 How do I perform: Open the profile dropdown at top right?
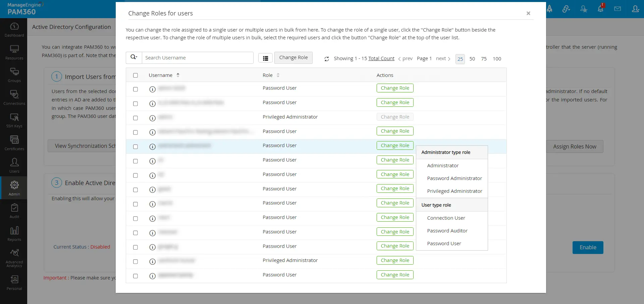click(636, 8)
